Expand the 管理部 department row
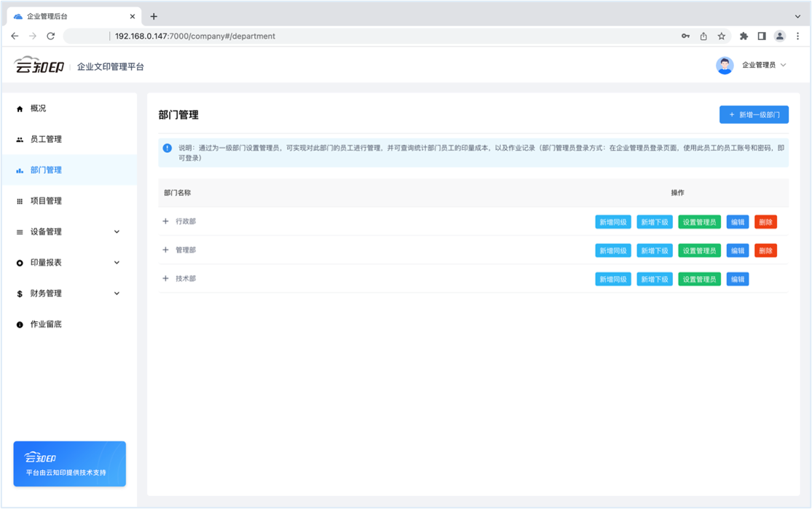This screenshot has width=812, height=509. pos(165,250)
